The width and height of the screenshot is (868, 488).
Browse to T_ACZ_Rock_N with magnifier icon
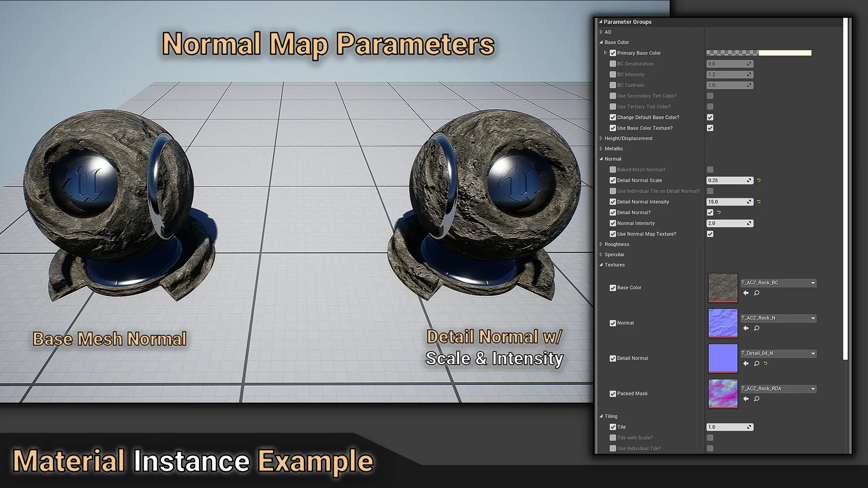756,328
